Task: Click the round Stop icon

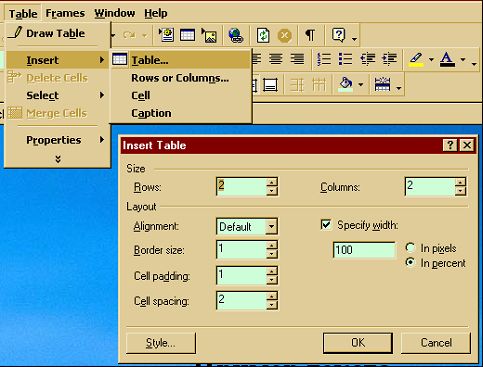Action: tap(284, 35)
